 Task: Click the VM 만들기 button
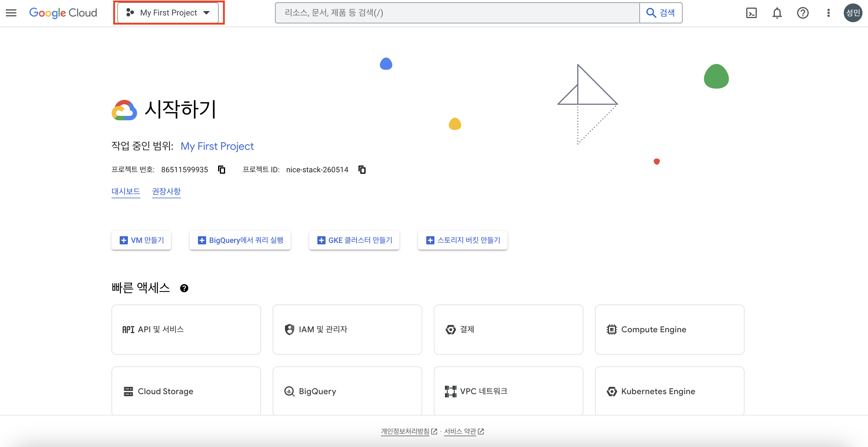click(141, 240)
